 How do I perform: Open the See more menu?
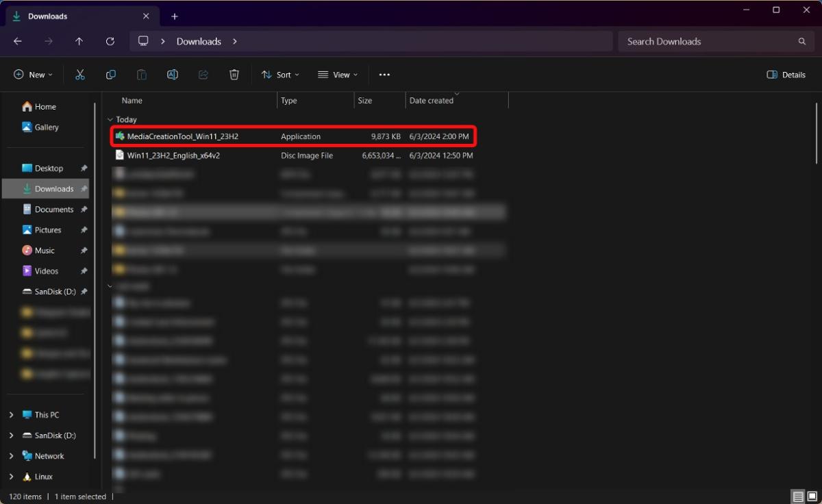point(384,75)
